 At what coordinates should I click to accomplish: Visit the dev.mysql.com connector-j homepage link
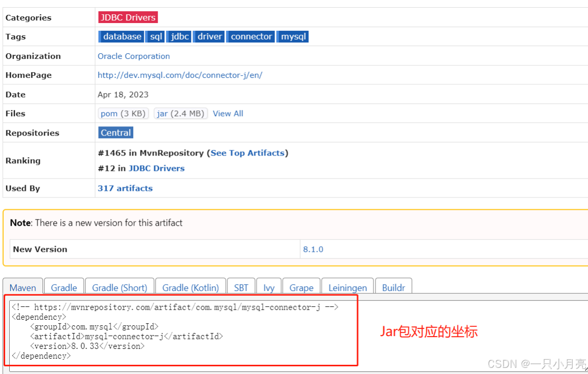click(180, 75)
